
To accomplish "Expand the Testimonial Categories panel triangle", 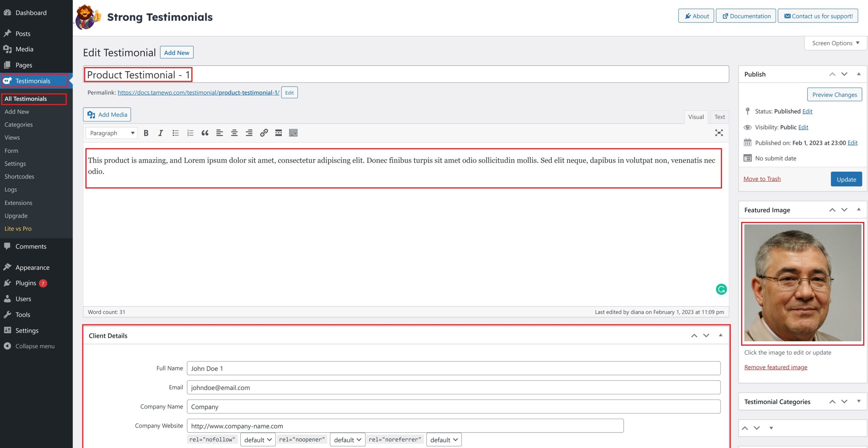I will [x=859, y=402].
